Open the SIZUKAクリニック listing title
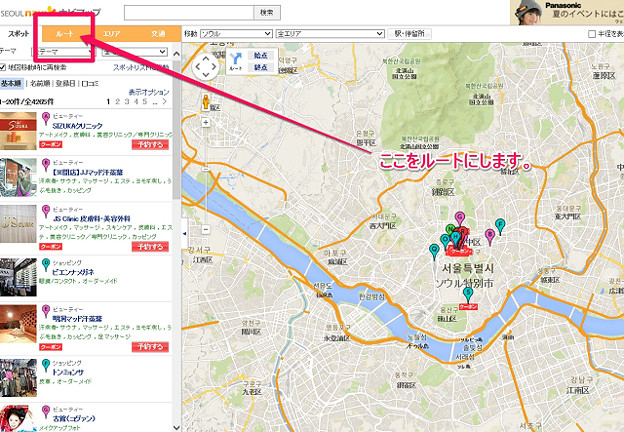 78,126
